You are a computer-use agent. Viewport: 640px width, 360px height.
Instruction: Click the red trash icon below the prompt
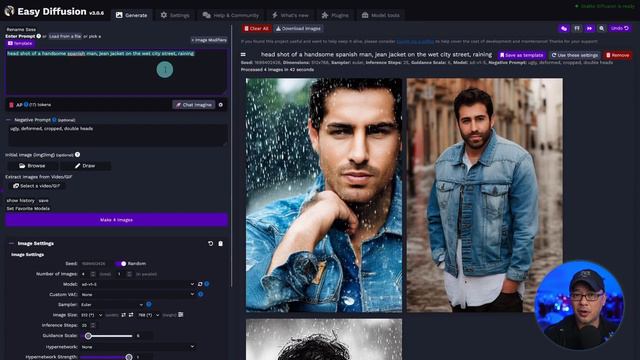[11, 105]
